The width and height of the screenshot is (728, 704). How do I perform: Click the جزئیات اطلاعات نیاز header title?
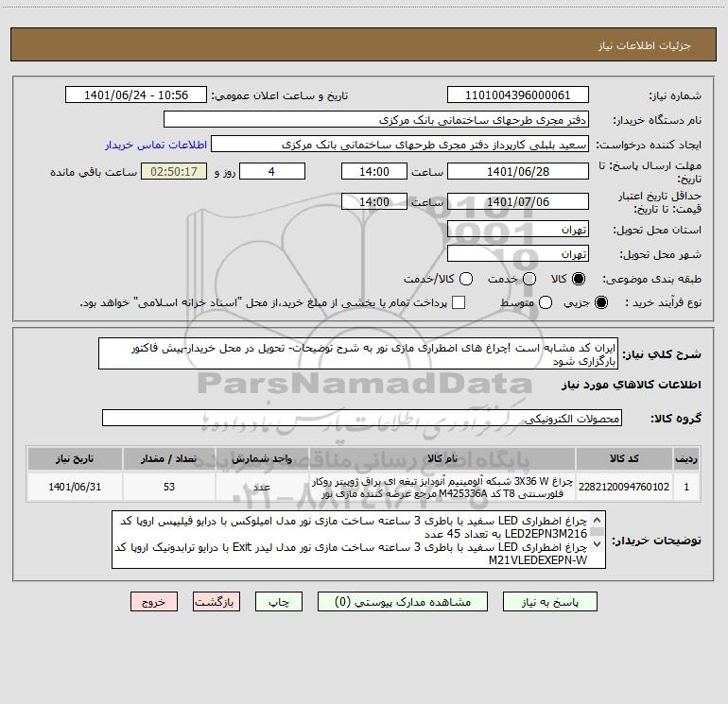[644, 45]
